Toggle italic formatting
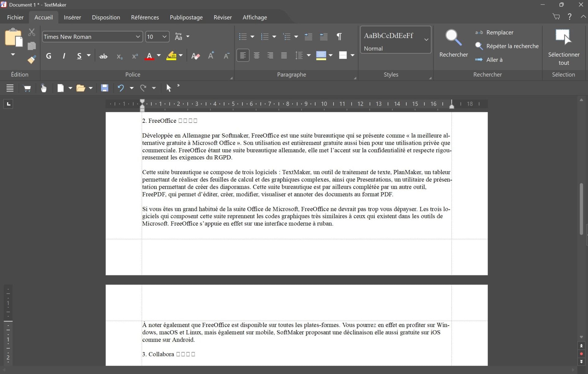 click(64, 56)
